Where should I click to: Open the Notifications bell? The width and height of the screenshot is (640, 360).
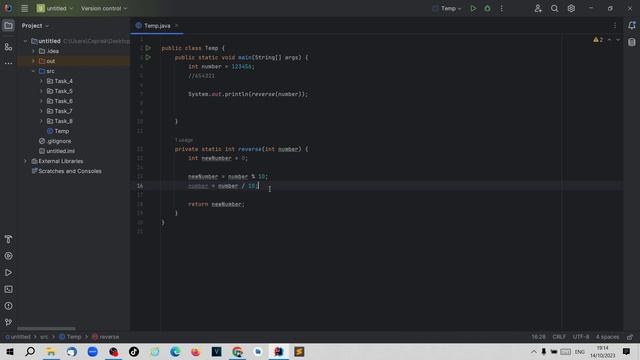[632, 26]
